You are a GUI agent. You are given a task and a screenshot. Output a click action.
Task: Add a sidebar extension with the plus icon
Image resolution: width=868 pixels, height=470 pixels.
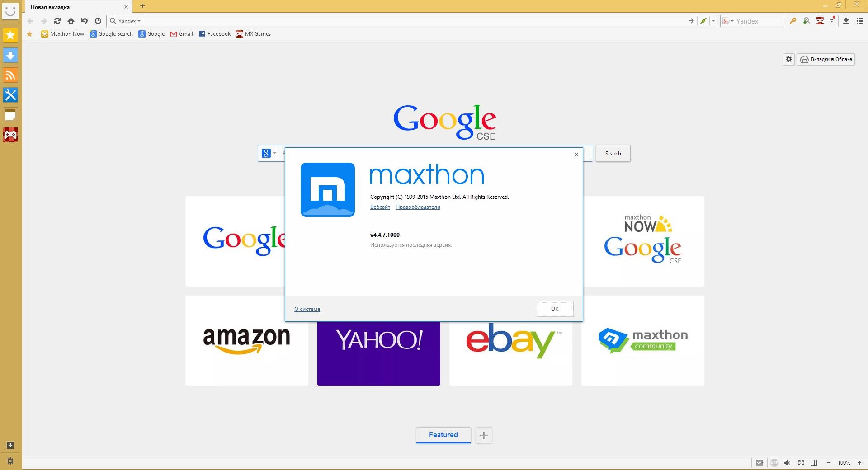pos(10,445)
